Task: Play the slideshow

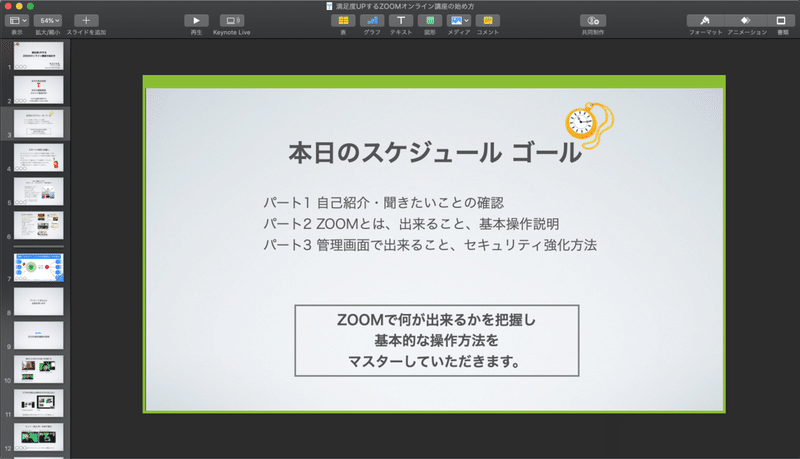Action: point(196,20)
